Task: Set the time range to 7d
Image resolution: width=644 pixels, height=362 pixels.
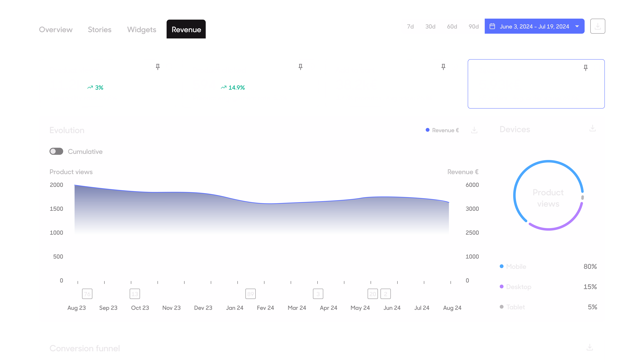Action: tap(410, 26)
